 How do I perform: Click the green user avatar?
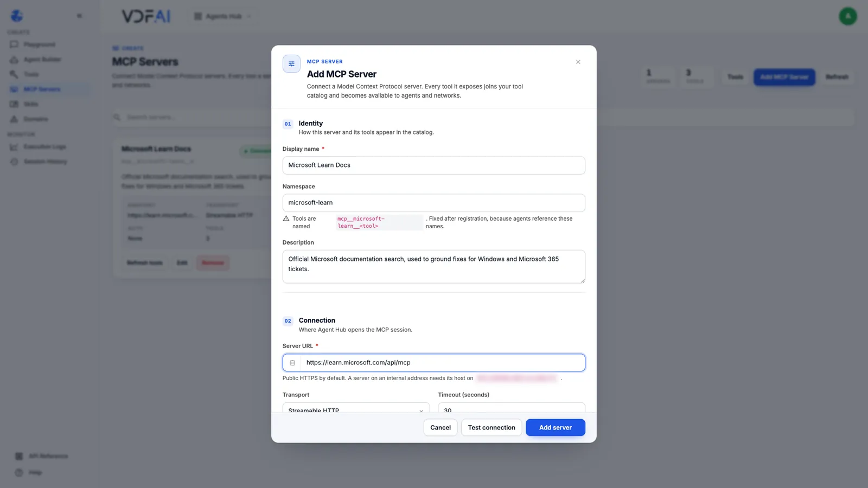pos(848,16)
